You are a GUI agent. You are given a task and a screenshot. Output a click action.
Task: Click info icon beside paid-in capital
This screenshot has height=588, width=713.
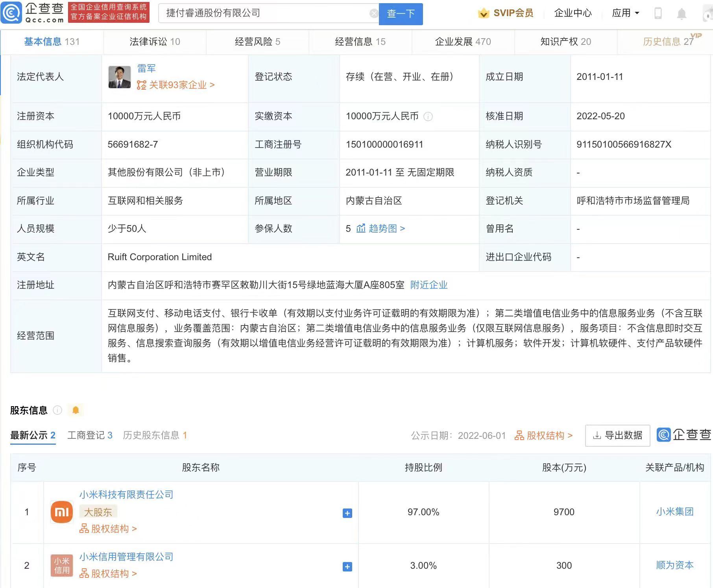[428, 116]
